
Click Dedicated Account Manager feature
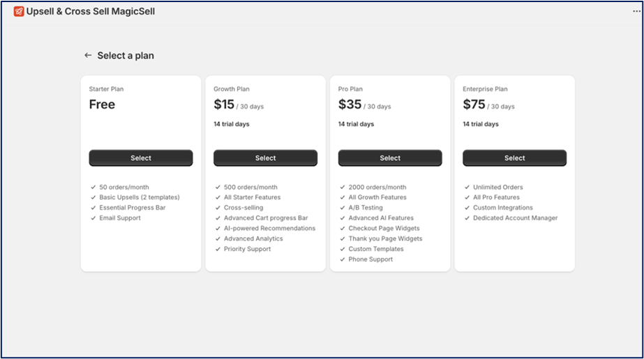[x=516, y=218]
